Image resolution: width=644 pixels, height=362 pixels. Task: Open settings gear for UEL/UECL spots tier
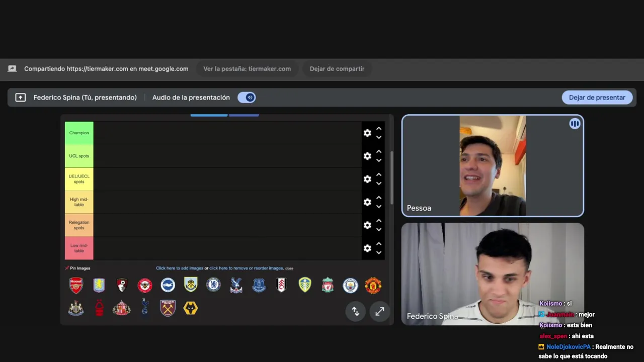[367, 179]
